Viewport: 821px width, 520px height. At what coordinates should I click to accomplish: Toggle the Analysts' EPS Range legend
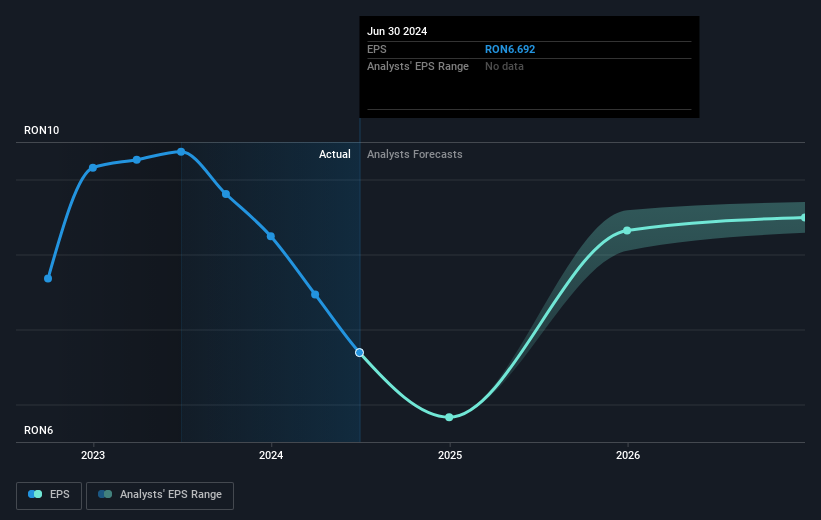[160, 495]
